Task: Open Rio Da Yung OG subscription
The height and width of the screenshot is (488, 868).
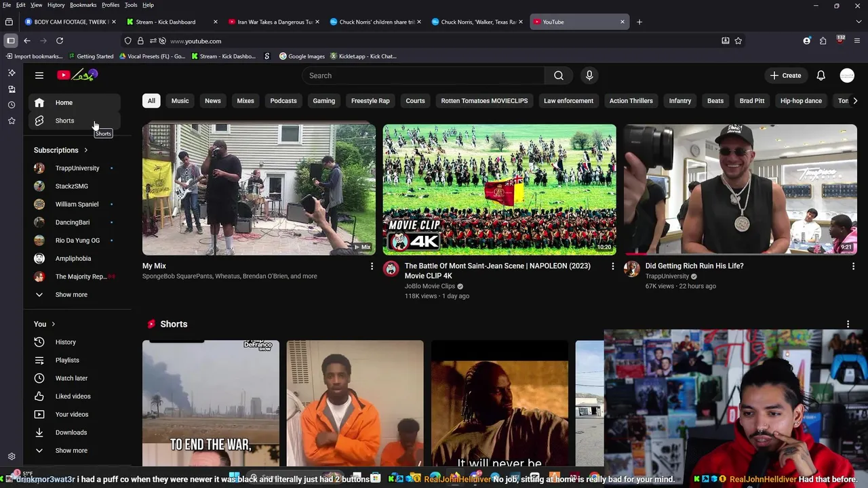Action: tap(75, 241)
